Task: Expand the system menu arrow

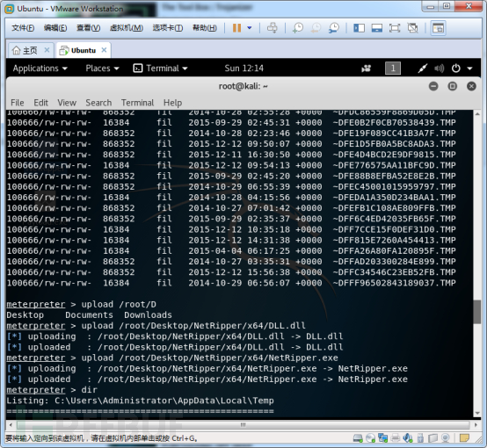Action: (469, 69)
